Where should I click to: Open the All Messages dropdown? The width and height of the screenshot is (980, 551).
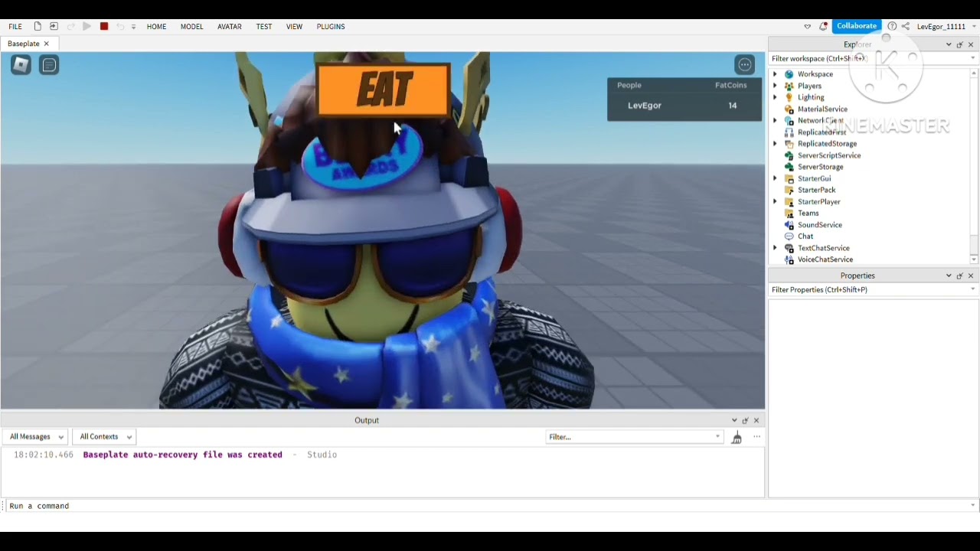pyautogui.click(x=36, y=437)
